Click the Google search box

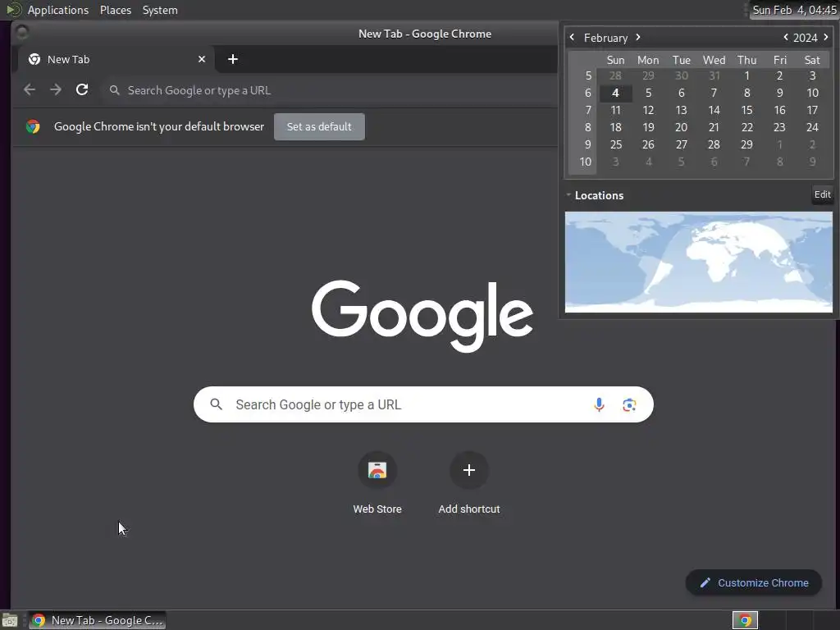(x=423, y=404)
